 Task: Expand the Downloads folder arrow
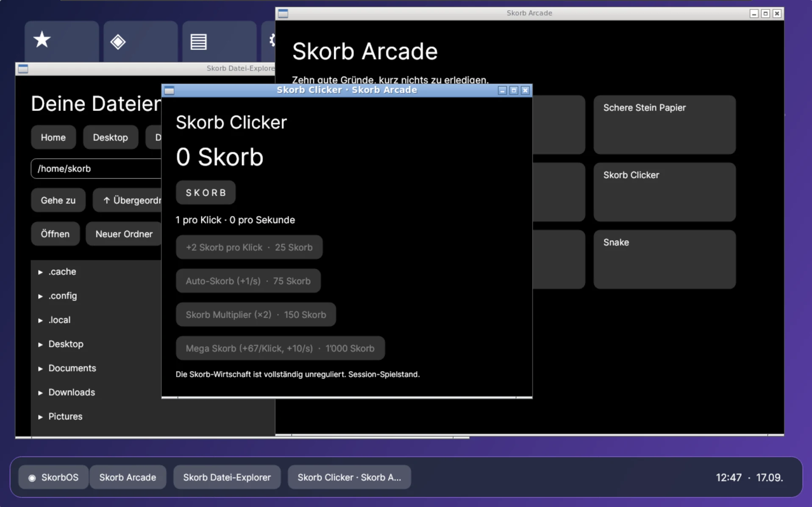pos(40,393)
